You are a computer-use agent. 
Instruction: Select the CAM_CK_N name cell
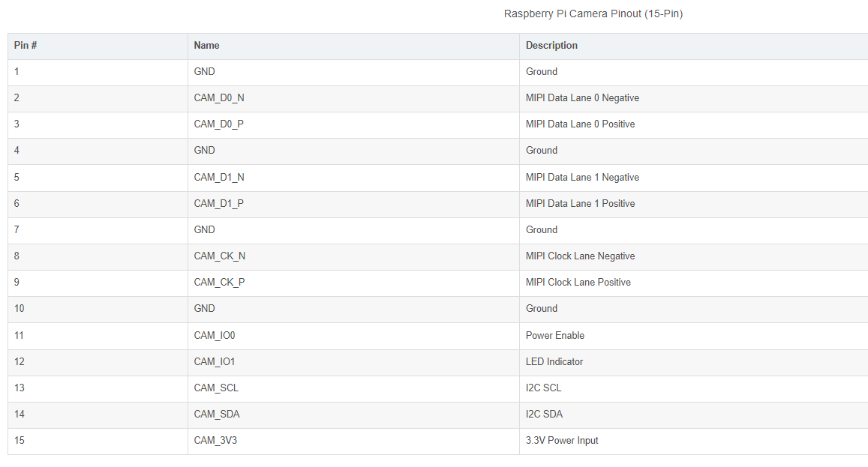pos(220,256)
